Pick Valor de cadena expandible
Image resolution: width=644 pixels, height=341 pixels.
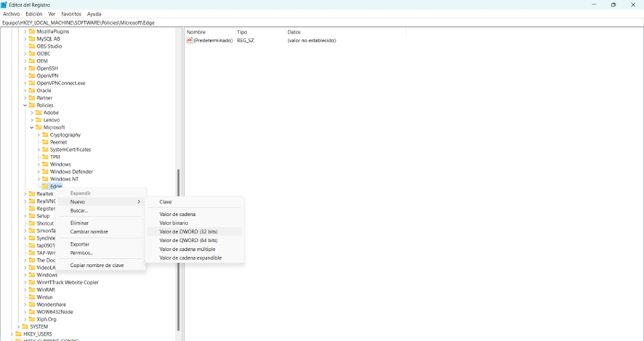tap(194, 257)
